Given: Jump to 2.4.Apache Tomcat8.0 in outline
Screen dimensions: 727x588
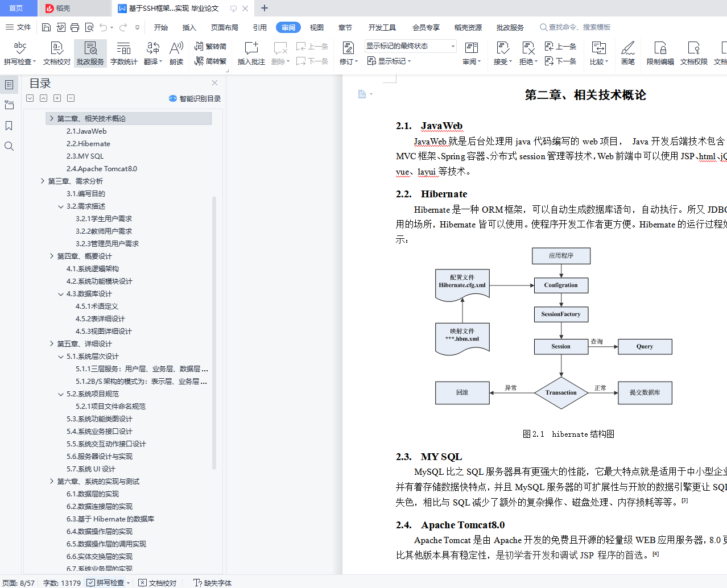Looking at the screenshot, I should click(x=102, y=169).
